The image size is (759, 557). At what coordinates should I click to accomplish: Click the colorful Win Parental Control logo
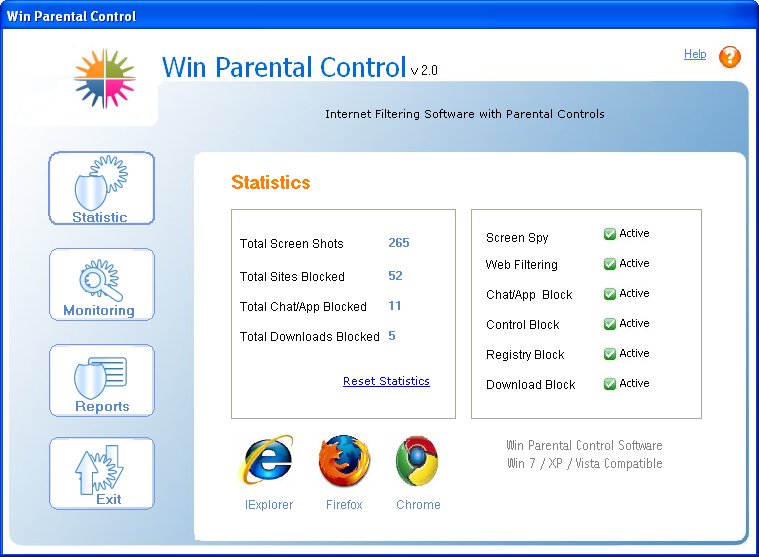click(104, 78)
